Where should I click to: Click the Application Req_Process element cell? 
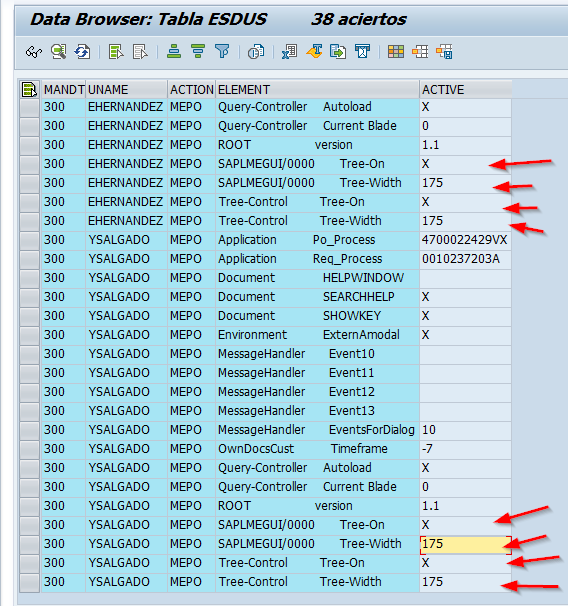(317, 259)
